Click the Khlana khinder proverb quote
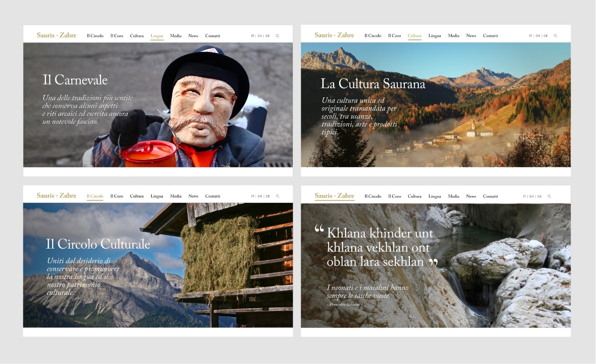This screenshot has width=596, height=364. click(376, 247)
